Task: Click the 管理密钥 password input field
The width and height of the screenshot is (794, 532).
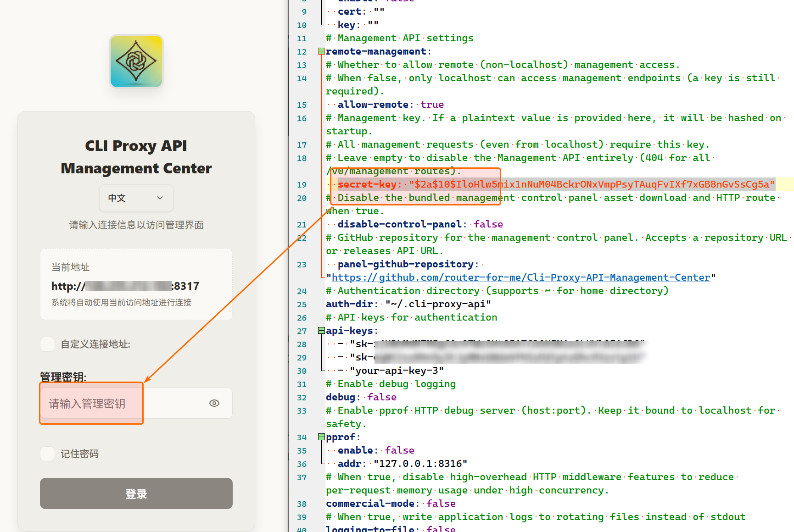Action: pyautogui.click(x=136, y=403)
